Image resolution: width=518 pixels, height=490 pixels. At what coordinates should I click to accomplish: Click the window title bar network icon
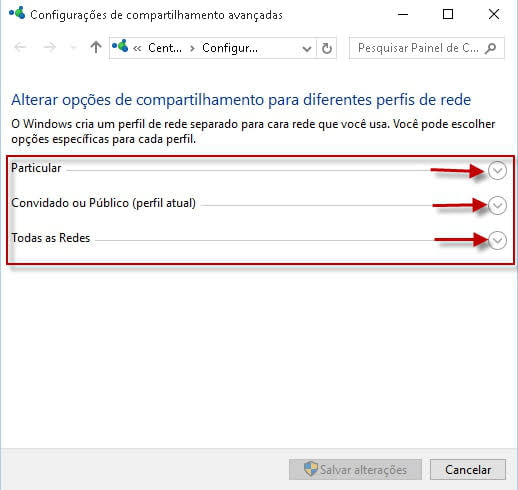pyautogui.click(x=17, y=13)
